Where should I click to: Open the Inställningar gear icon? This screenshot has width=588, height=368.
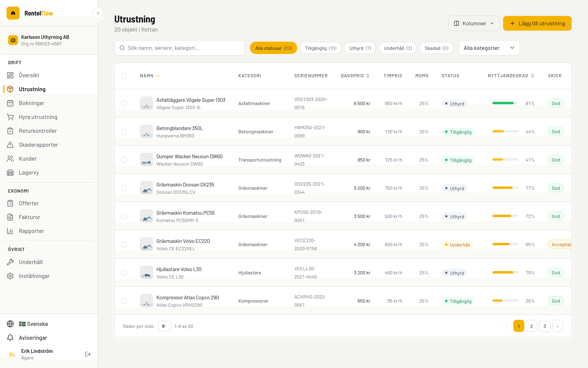pyautogui.click(x=10, y=276)
